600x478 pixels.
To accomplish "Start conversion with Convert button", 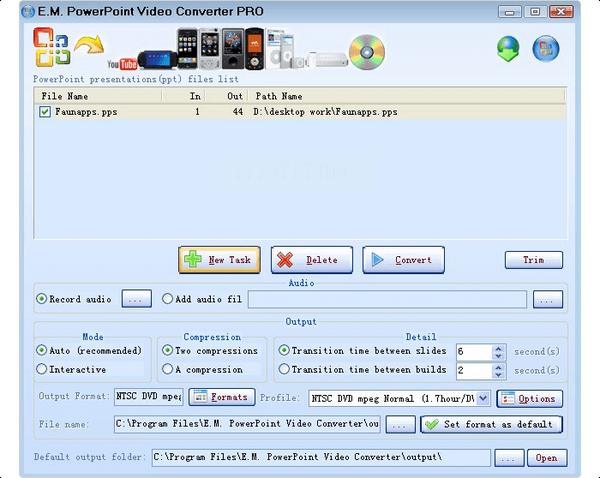I will point(403,260).
